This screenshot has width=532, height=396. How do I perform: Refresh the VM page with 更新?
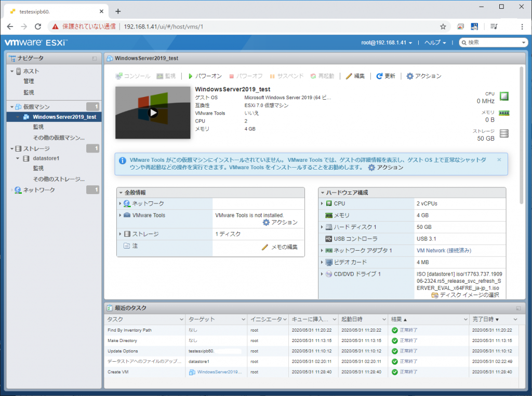click(386, 76)
